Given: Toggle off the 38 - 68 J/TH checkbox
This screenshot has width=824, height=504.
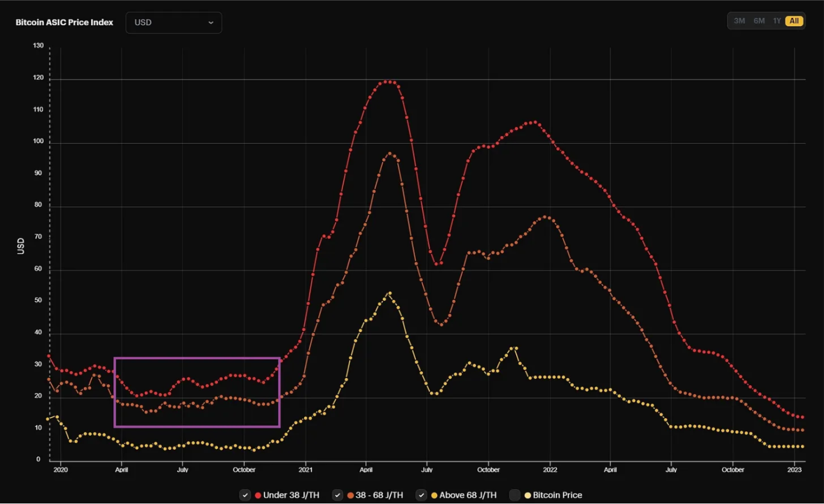Looking at the screenshot, I should (x=337, y=495).
